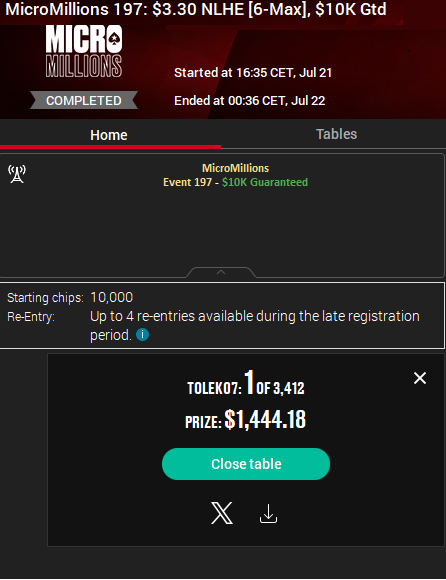Click TOLEK07 finishing position text

pyautogui.click(x=246, y=383)
